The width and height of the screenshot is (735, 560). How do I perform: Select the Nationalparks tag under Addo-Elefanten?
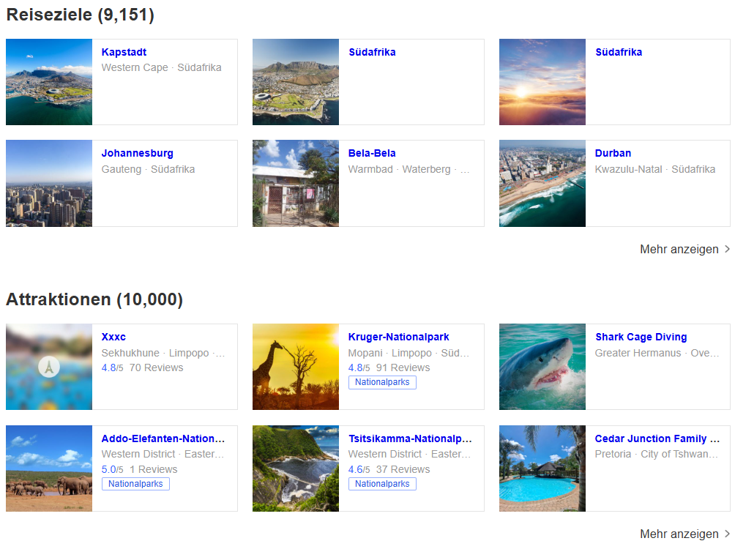coord(135,485)
